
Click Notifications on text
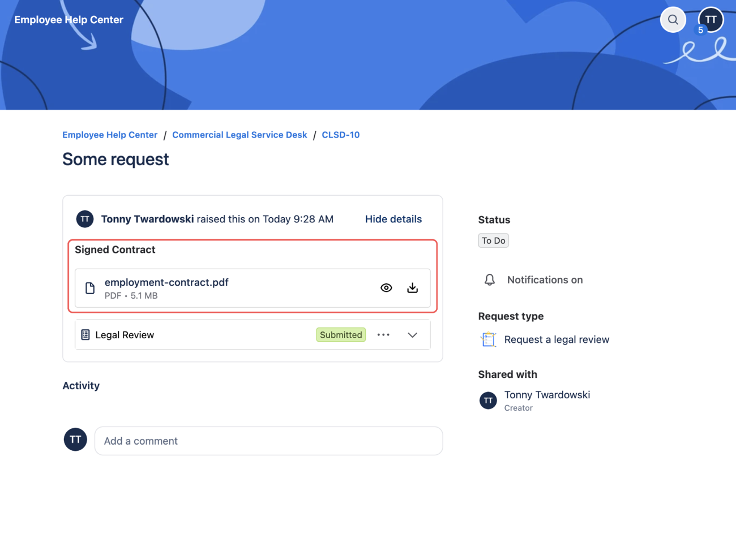pyautogui.click(x=545, y=279)
